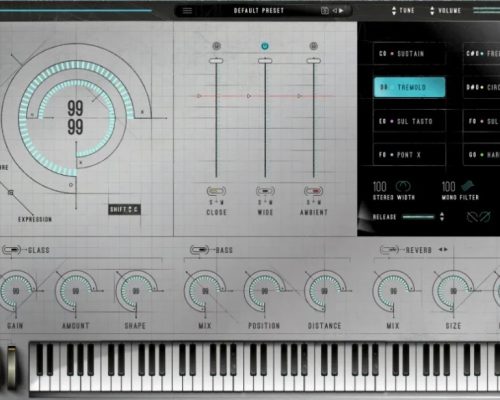Screen dimensions: 500x400
Task: Click the Close mic fader handle
Action: click(x=216, y=61)
